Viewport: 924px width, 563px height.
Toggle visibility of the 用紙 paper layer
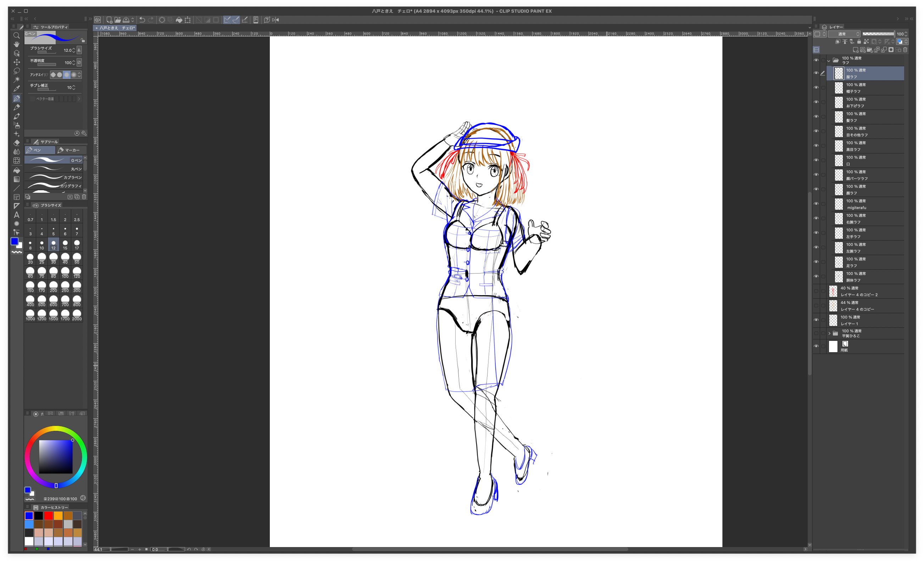(816, 347)
